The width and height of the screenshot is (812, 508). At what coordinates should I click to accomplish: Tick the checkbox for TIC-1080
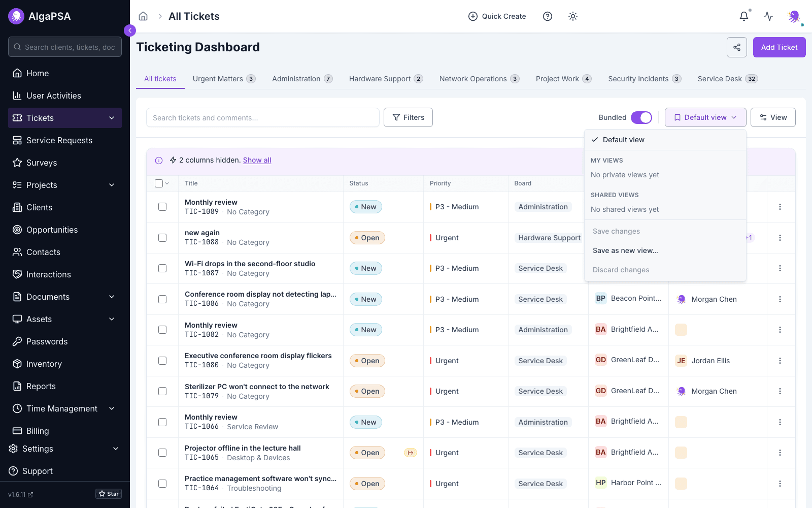[x=162, y=361]
